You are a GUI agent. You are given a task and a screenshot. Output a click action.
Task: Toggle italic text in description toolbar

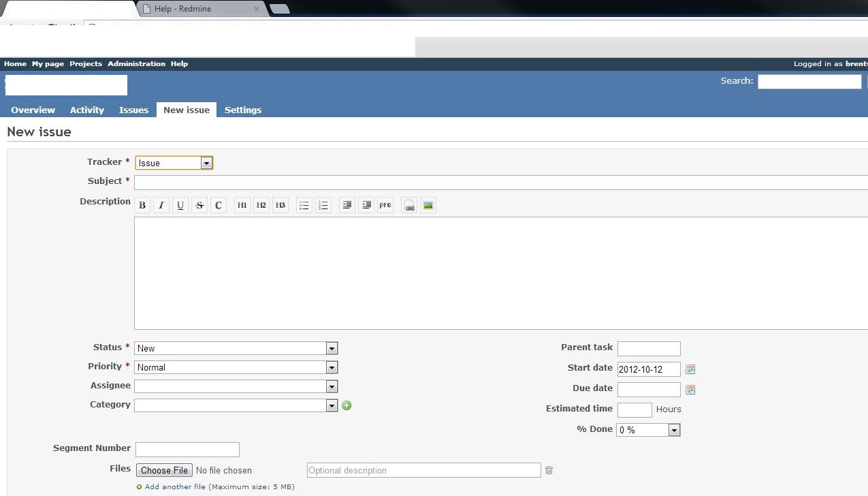tap(161, 205)
